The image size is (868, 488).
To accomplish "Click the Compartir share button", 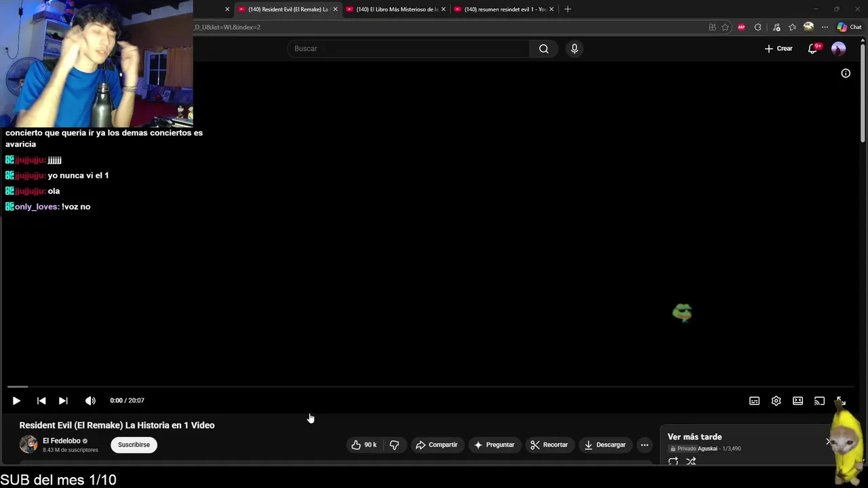I will (437, 445).
